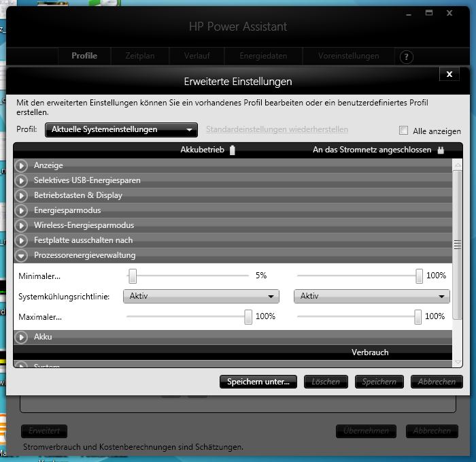Toggle the Alle anzeigen checkbox

point(403,131)
